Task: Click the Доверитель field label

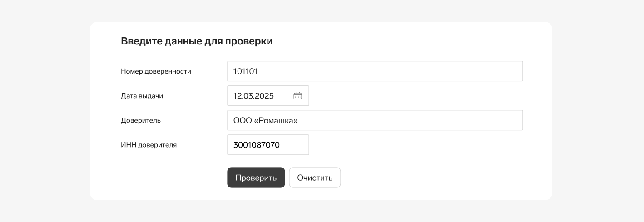Action: click(x=141, y=120)
